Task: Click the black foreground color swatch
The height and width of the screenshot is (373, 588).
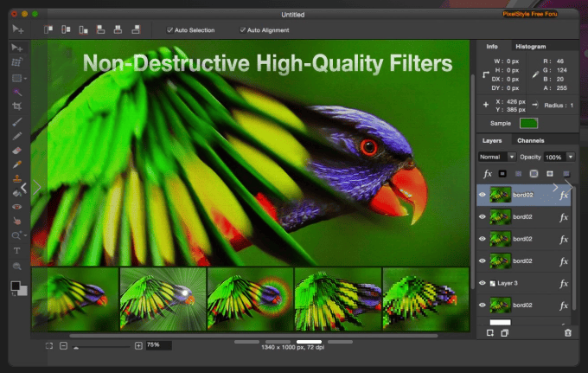Action: pos(15,286)
